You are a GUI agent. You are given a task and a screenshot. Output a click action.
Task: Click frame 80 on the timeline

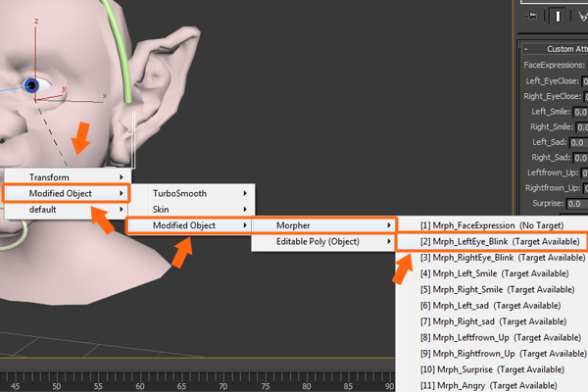point(307,386)
